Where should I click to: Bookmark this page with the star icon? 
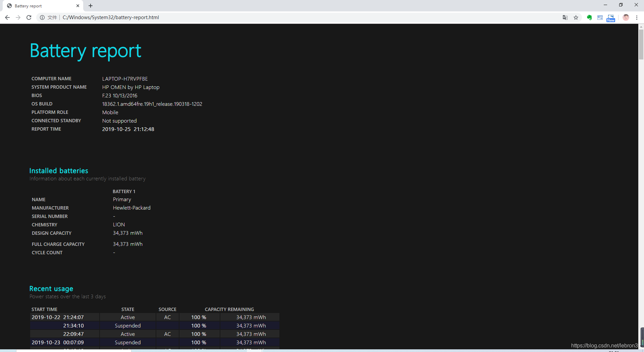pyautogui.click(x=576, y=17)
